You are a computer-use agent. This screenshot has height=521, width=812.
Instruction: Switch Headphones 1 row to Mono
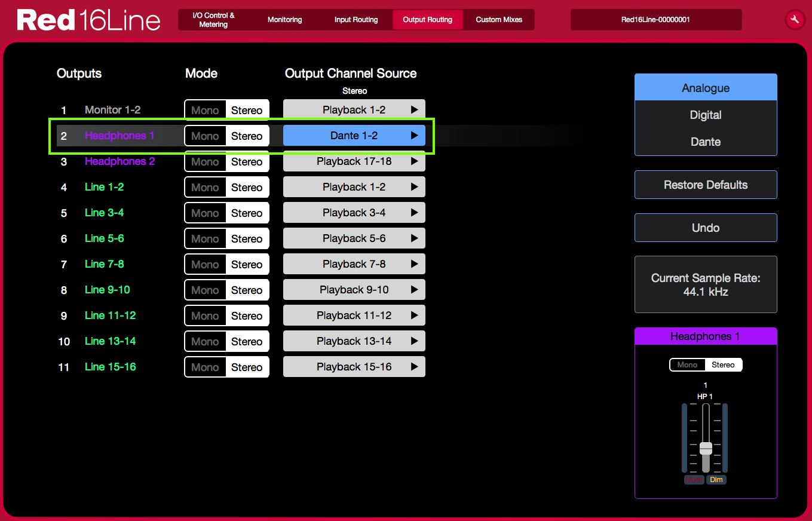[x=205, y=136]
